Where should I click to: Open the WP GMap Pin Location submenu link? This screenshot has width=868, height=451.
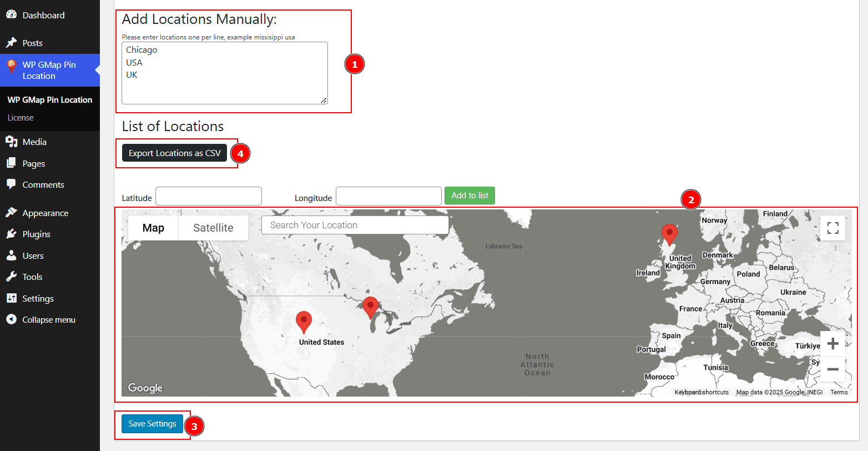[50, 100]
